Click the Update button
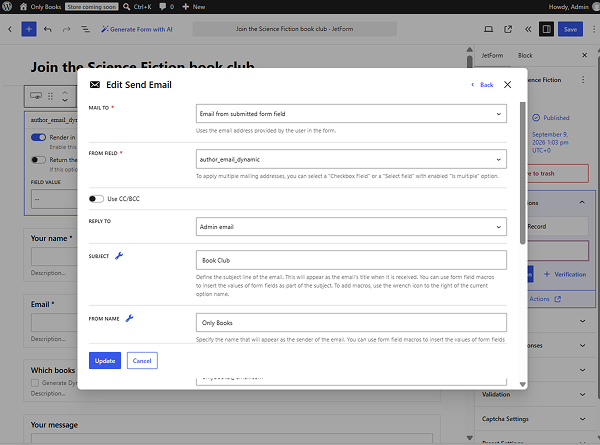 pos(105,360)
